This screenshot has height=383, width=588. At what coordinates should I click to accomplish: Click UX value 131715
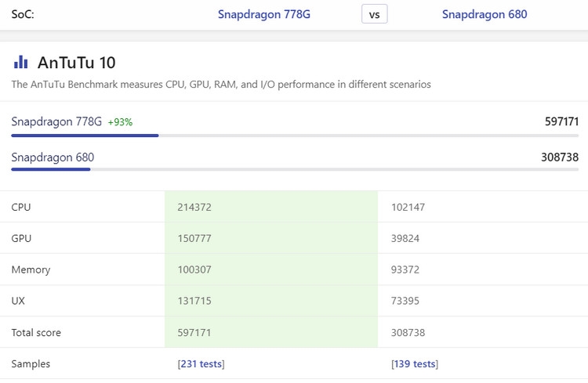pos(194,301)
